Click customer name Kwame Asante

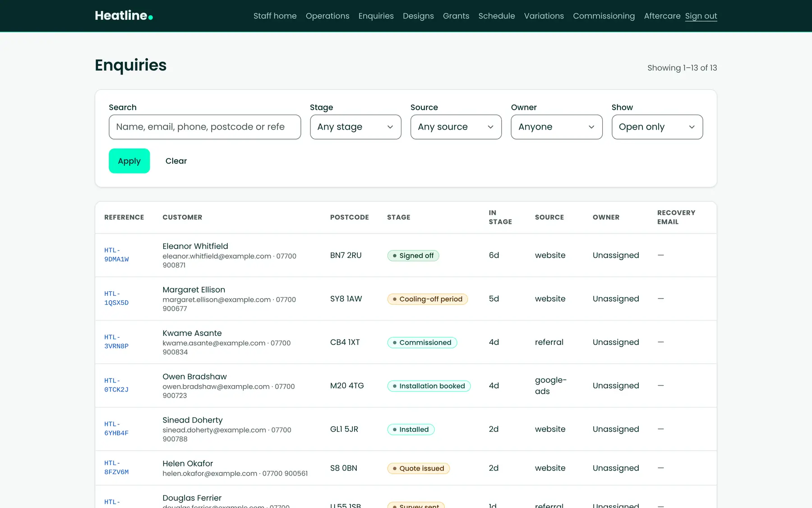(x=192, y=333)
